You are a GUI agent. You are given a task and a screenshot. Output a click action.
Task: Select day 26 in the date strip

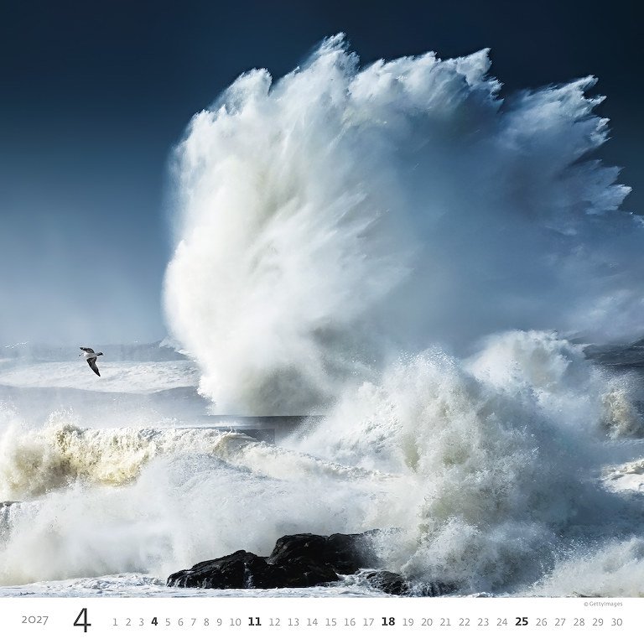click(542, 622)
